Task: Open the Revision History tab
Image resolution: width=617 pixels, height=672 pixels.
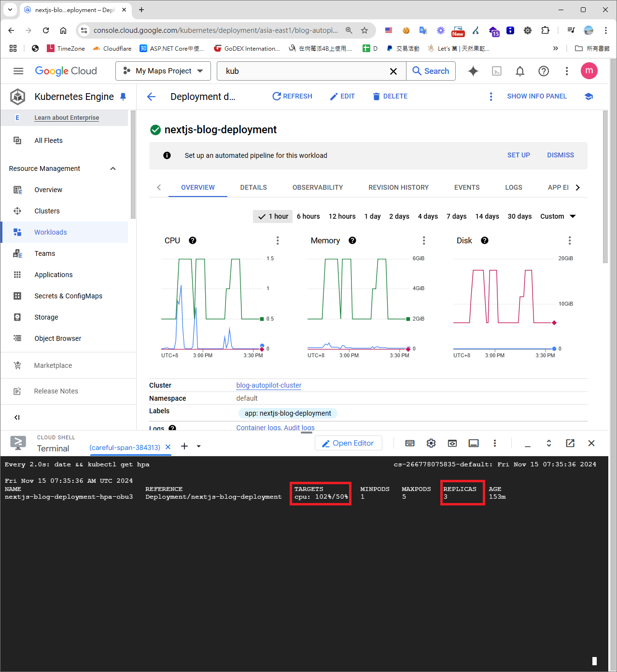Action: pyautogui.click(x=398, y=187)
